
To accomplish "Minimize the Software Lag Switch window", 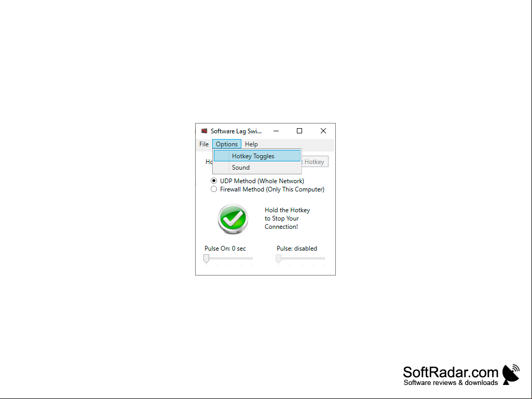I will [276, 131].
